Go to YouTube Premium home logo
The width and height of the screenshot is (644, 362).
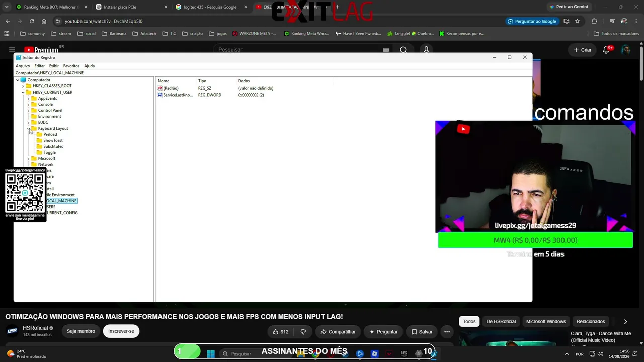tap(41, 50)
